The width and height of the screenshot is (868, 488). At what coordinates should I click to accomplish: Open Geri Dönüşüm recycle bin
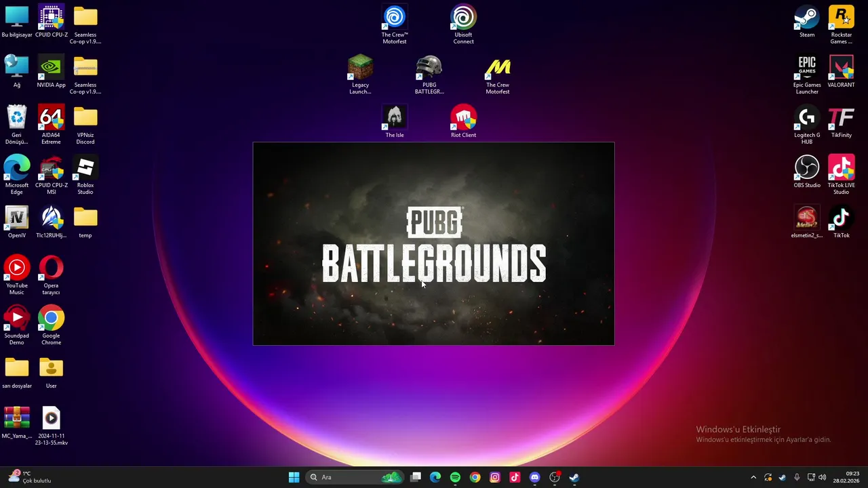click(17, 125)
